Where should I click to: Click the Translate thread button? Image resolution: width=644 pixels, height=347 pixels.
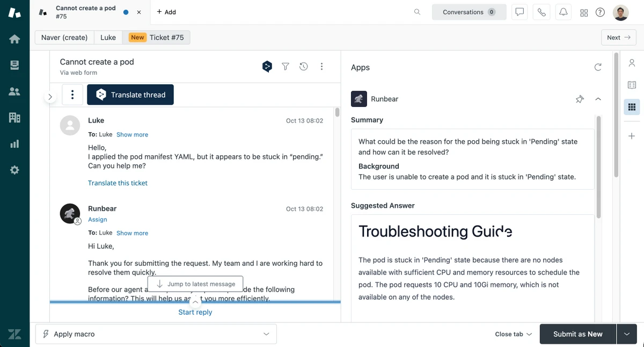pos(130,95)
